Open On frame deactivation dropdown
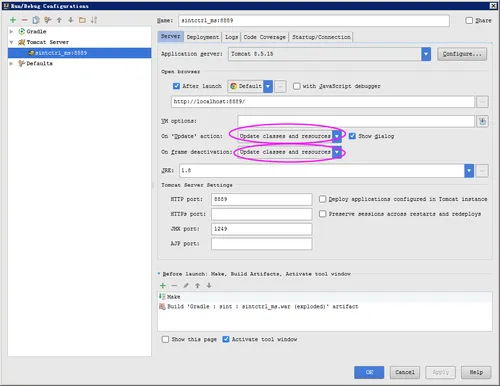The height and width of the screenshot is (386, 500). (x=337, y=152)
